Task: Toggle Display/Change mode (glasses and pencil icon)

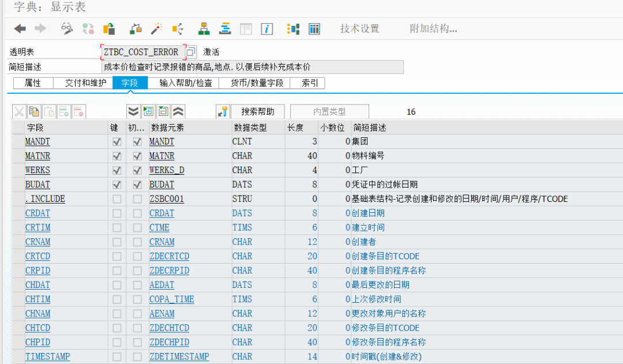Action: [x=66, y=29]
